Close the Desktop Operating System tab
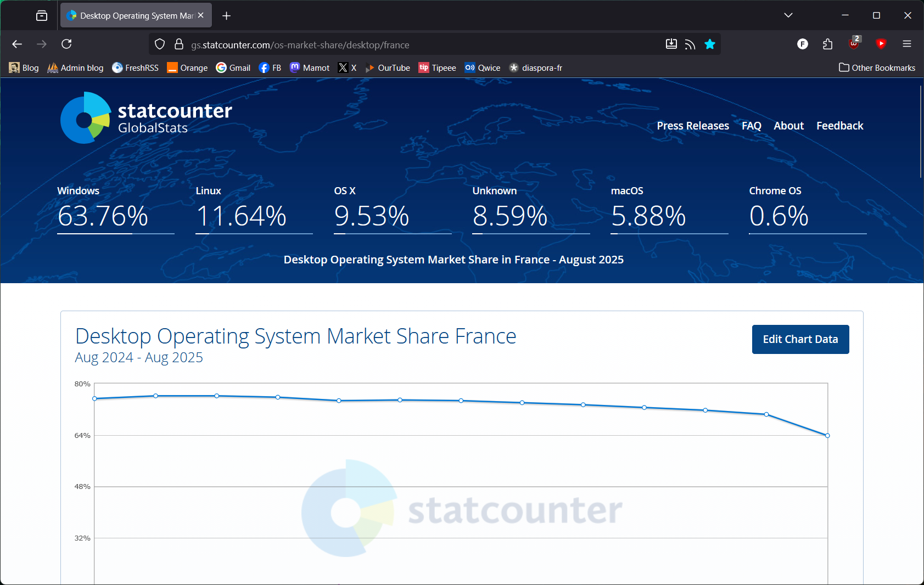 201,15
